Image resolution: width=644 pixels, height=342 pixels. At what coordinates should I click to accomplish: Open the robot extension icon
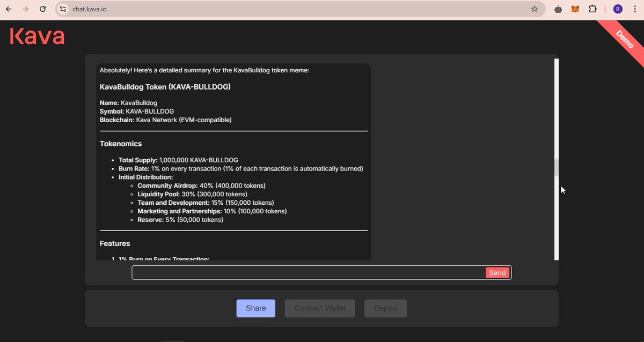click(x=558, y=9)
